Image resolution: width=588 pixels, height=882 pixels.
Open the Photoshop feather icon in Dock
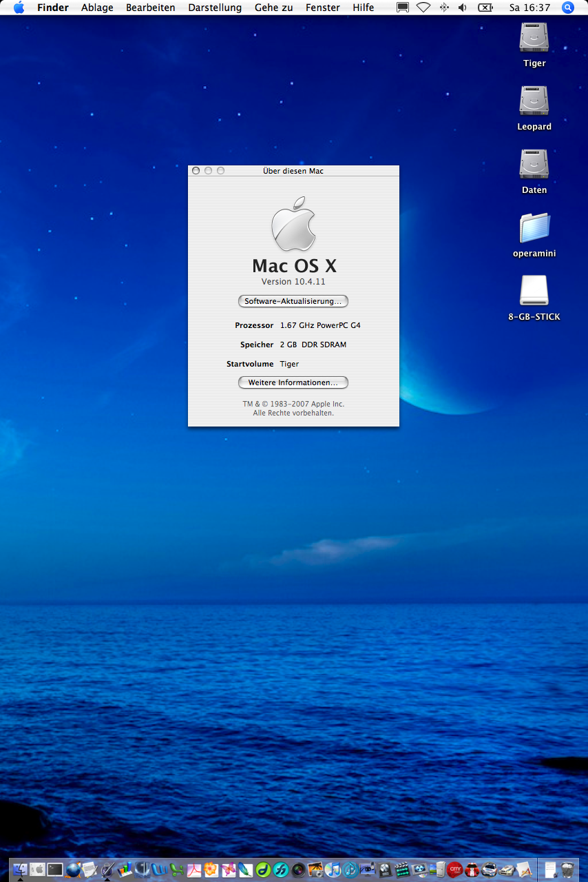point(246,869)
